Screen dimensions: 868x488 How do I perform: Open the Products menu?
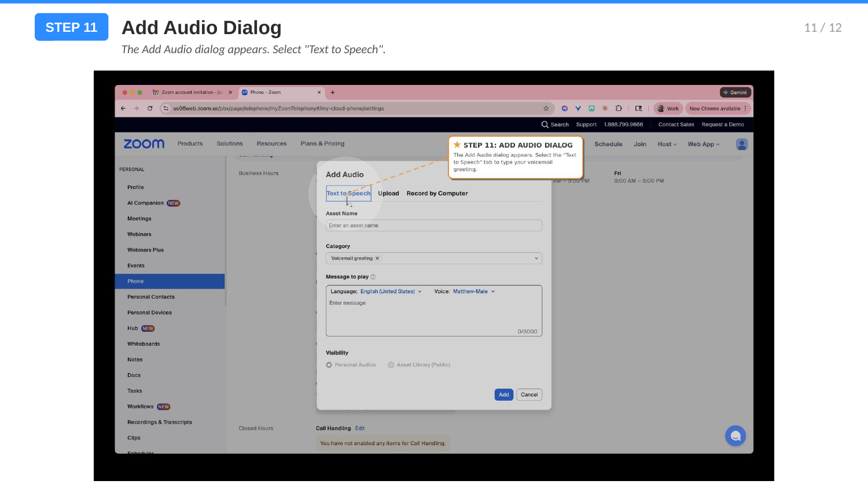pos(190,143)
